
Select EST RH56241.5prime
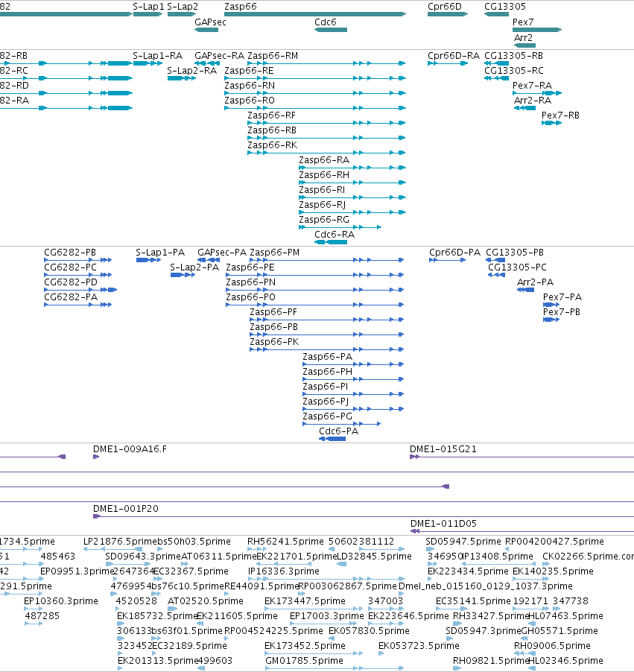257,549
